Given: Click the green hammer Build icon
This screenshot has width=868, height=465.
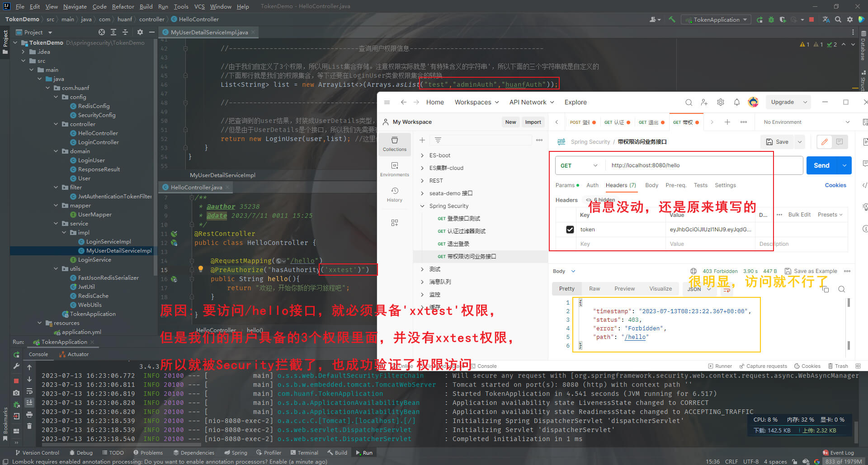Looking at the screenshot, I should [x=672, y=19].
